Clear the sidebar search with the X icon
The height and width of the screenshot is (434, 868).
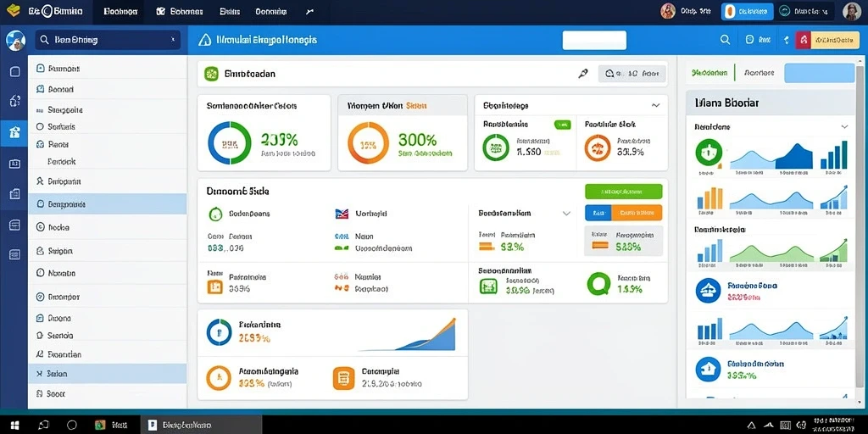coord(173,40)
